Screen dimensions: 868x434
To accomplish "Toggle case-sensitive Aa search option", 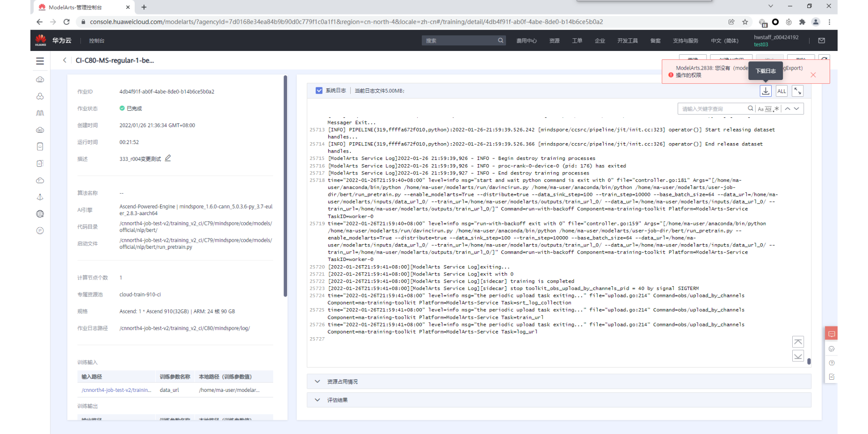I will tap(760, 109).
